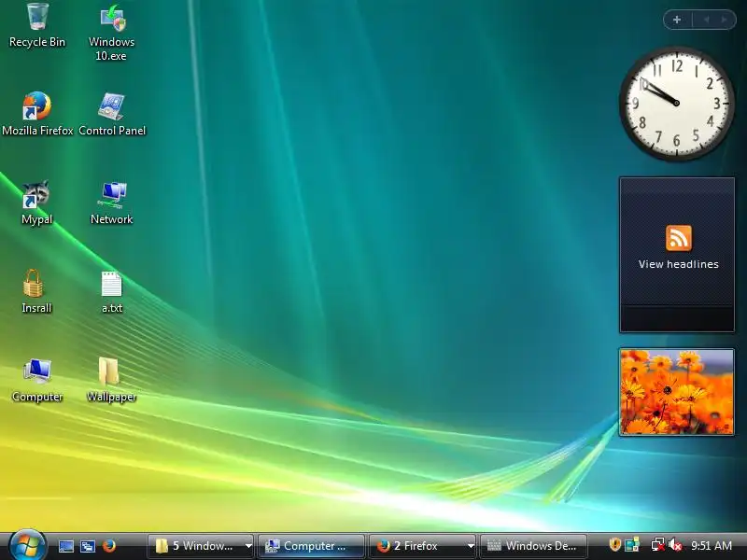Launch Firefox from the Quick Launch bar
Image resolution: width=747 pixels, height=560 pixels.
click(109, 546)
